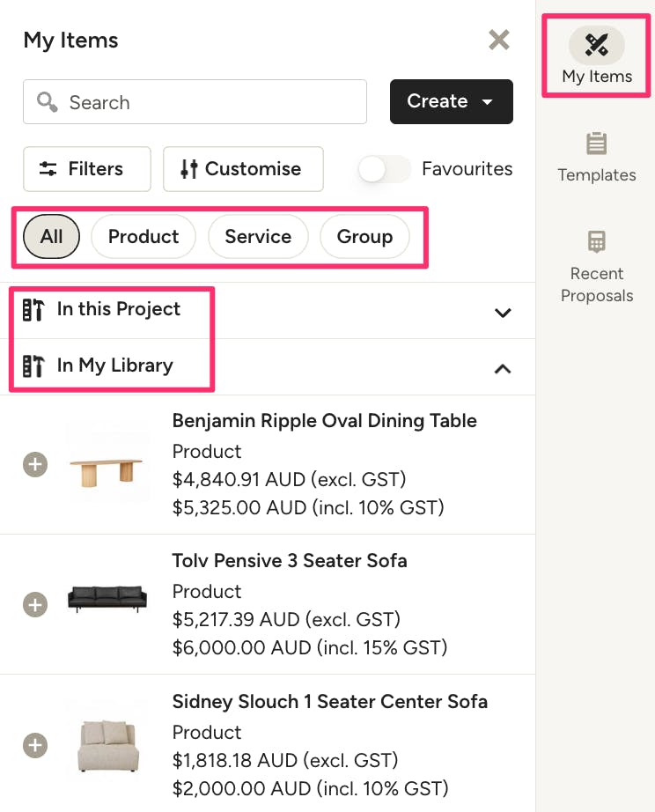655x812 pixels.
Task: Expand the In this Project section
Action: pos(503,312)
